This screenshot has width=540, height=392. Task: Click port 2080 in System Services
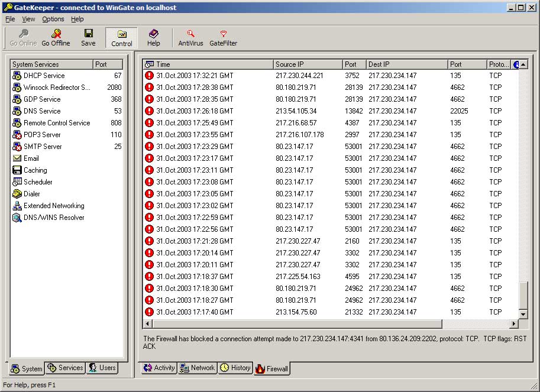tap(114, 88)
